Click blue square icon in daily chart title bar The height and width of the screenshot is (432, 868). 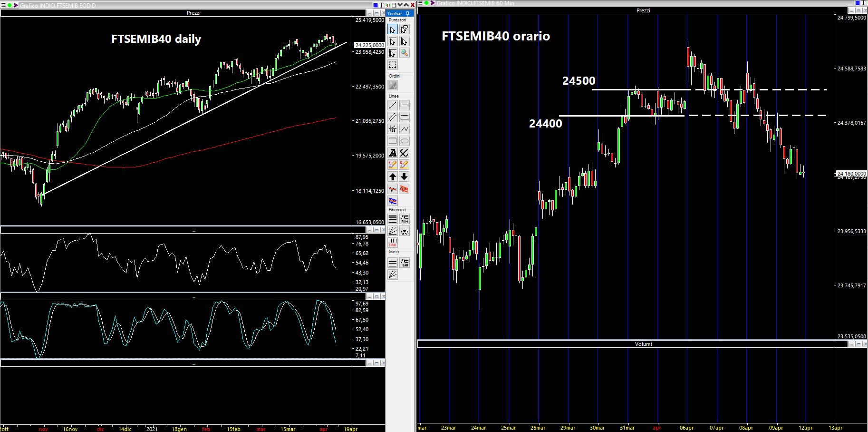[x=376, y=5]
